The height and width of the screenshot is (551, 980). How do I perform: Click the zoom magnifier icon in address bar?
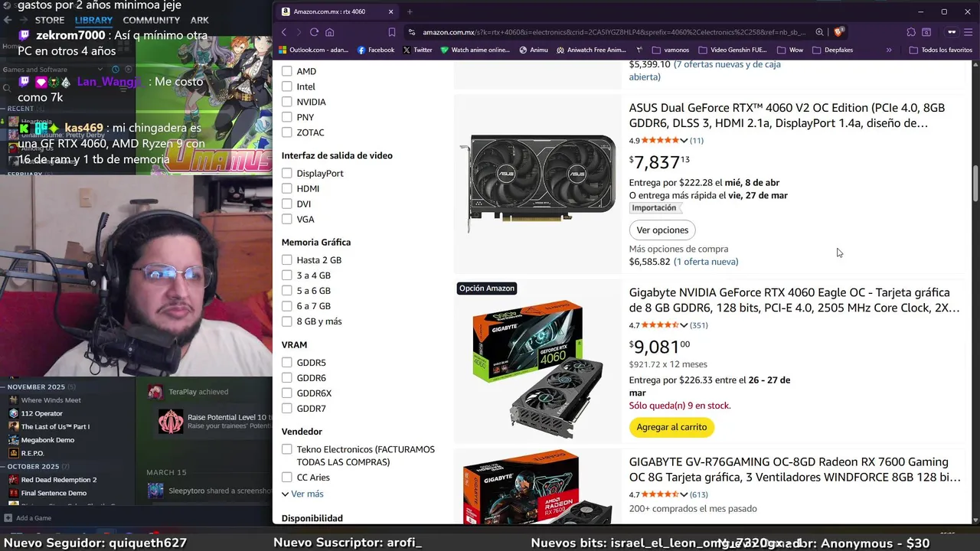point(819,32)
